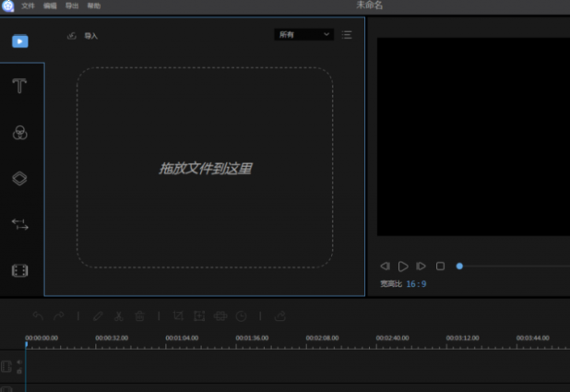Click the video track film icon

tap(6, 366)
